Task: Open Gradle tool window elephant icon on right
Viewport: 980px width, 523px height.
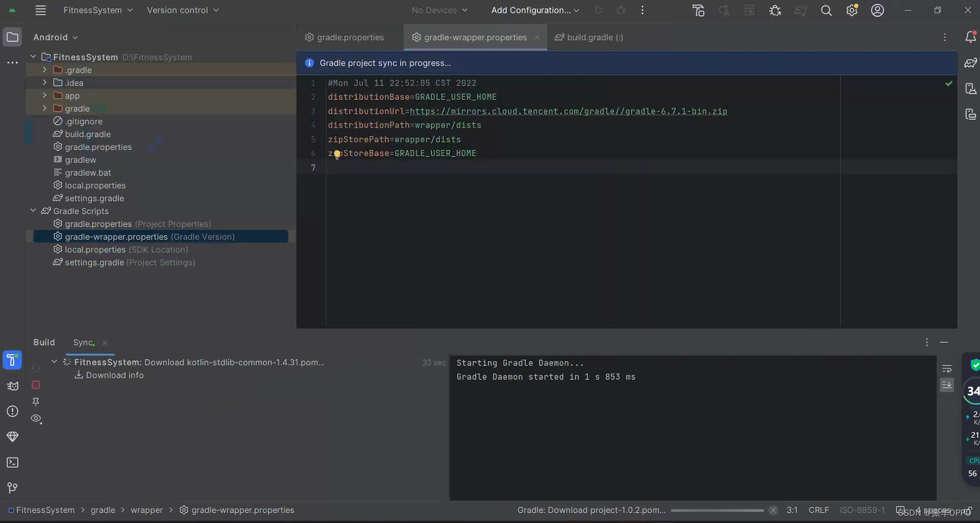Action: [971, 63]
